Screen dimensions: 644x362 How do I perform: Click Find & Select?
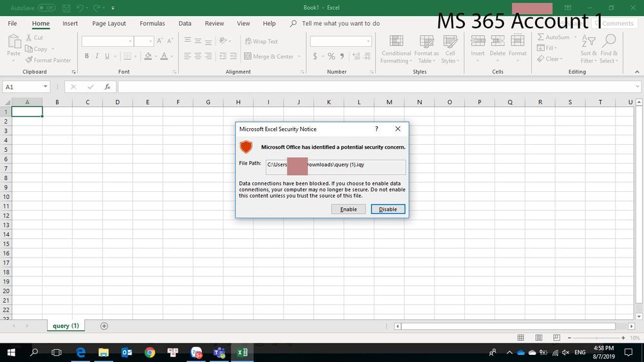[x=609, y=49]
